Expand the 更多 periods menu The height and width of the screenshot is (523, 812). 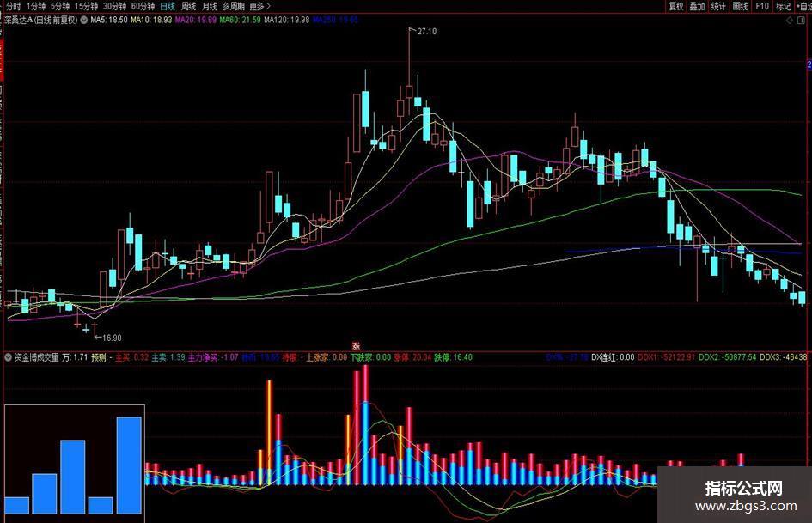[260, 6]
